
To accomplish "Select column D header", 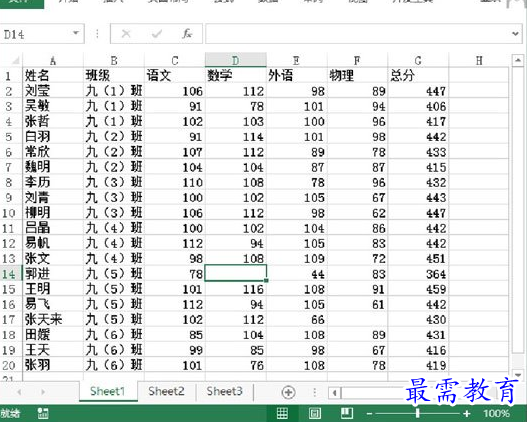I will pos(236,60).
